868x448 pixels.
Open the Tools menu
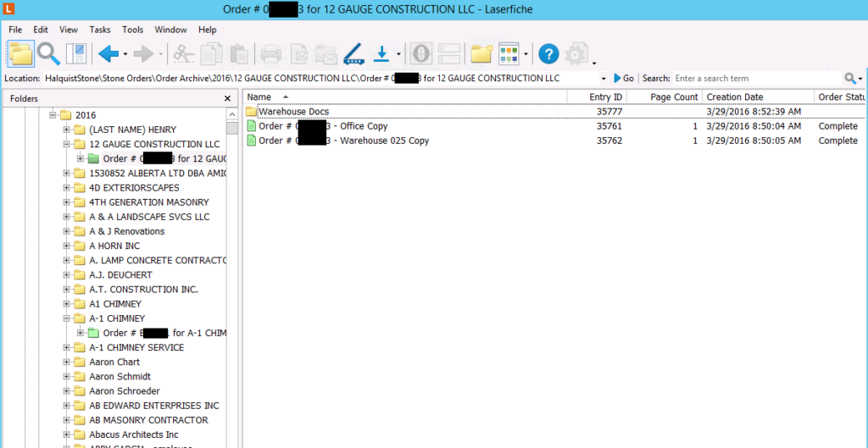pyautogui.click(x=133, y=30)
